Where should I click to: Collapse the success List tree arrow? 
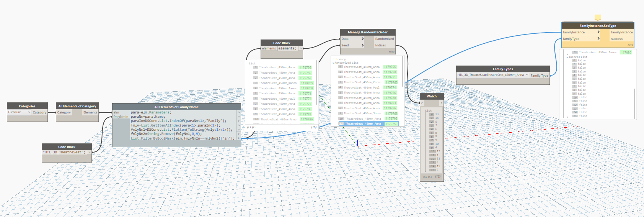[x=567, y=57]
